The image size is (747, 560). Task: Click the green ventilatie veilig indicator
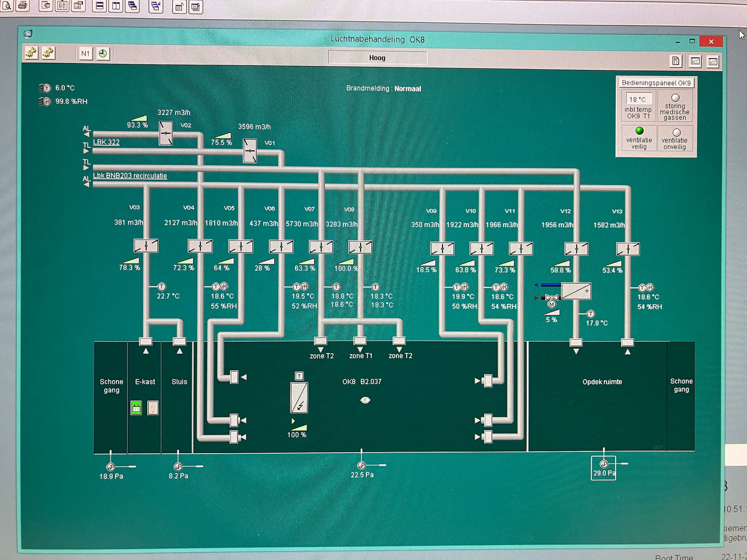tap(639, 131)
